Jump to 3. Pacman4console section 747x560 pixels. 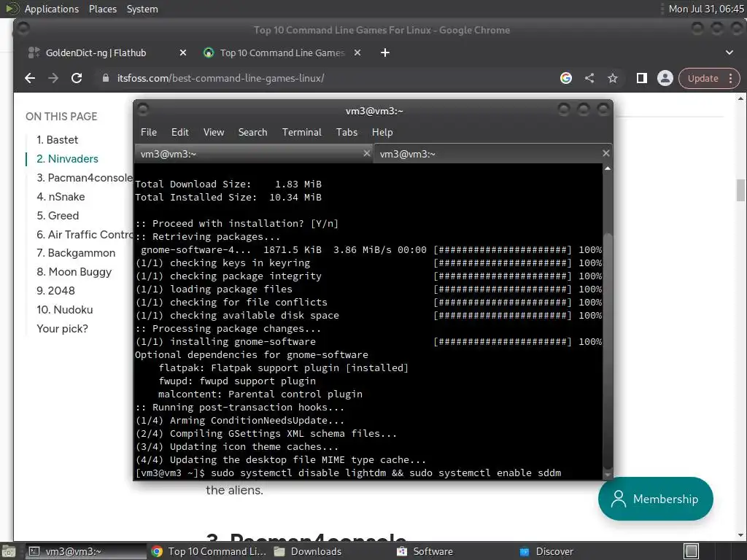tap(85, 178)
